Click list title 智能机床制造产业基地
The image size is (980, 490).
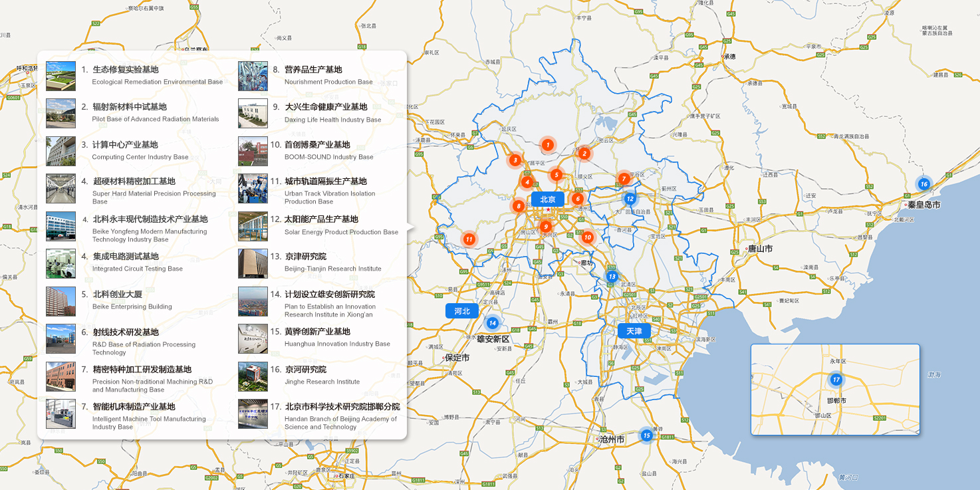pyautogui.click(x=134, y=406)
